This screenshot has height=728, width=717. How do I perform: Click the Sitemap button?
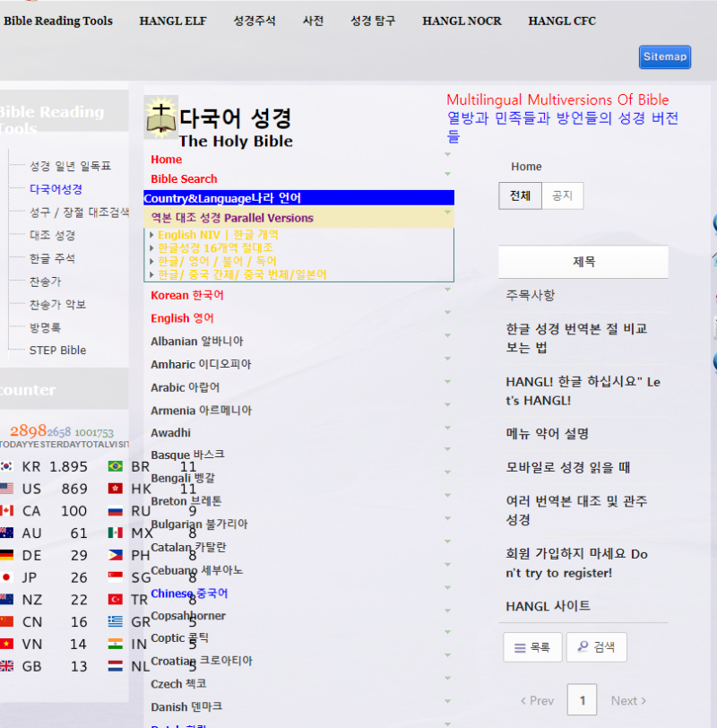point(664,56)
